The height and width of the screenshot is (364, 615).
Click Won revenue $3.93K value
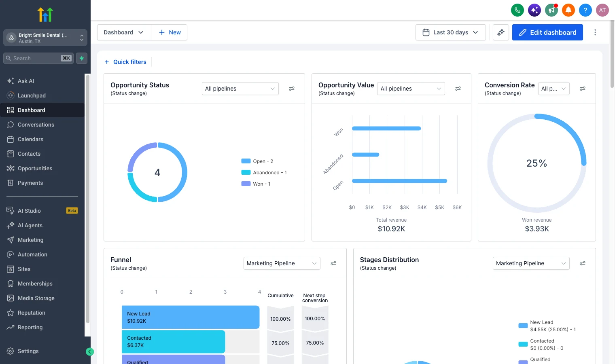(x=537, y=229)
